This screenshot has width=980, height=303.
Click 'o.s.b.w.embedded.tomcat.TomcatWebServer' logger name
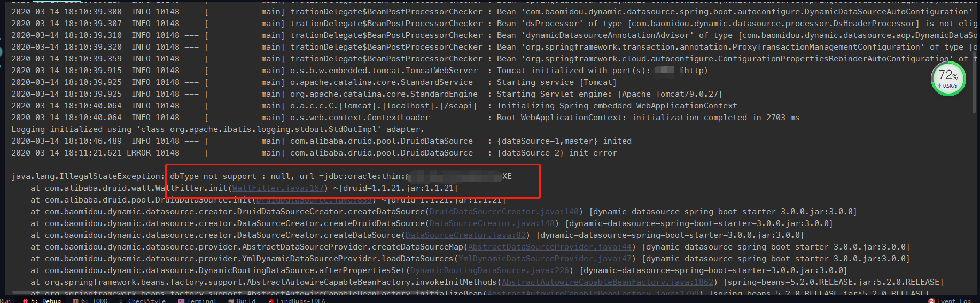[x=384, y=71]
